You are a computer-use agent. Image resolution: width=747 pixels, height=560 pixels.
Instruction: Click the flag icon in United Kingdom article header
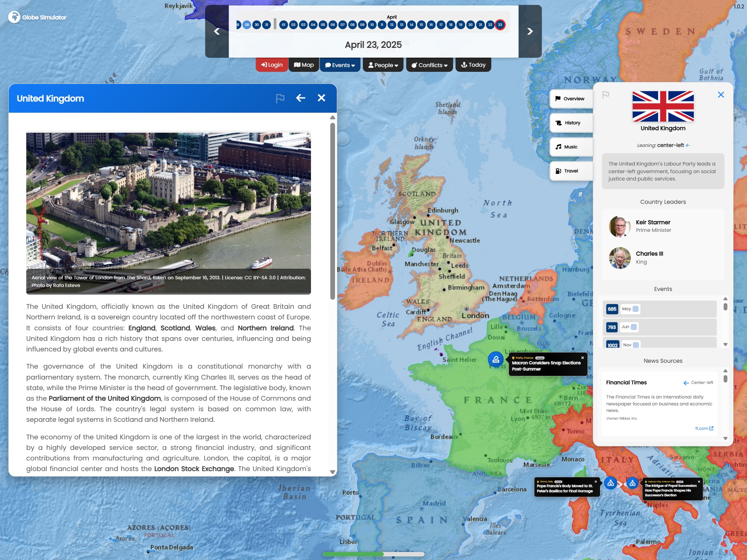pos(280,98)
